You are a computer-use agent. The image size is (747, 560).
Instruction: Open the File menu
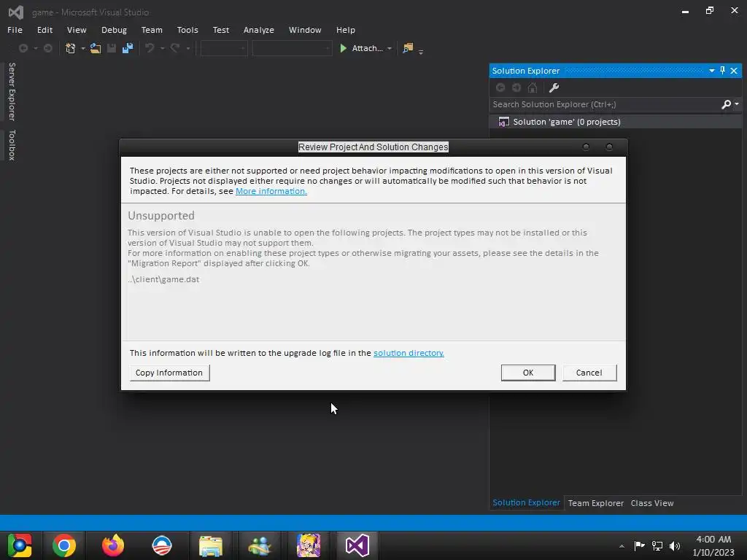tap(15, 29)
